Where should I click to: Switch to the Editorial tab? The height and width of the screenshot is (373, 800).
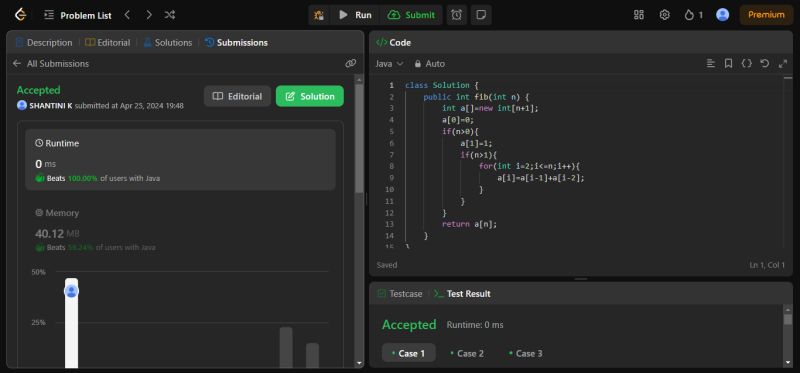(x=108, y=43)
